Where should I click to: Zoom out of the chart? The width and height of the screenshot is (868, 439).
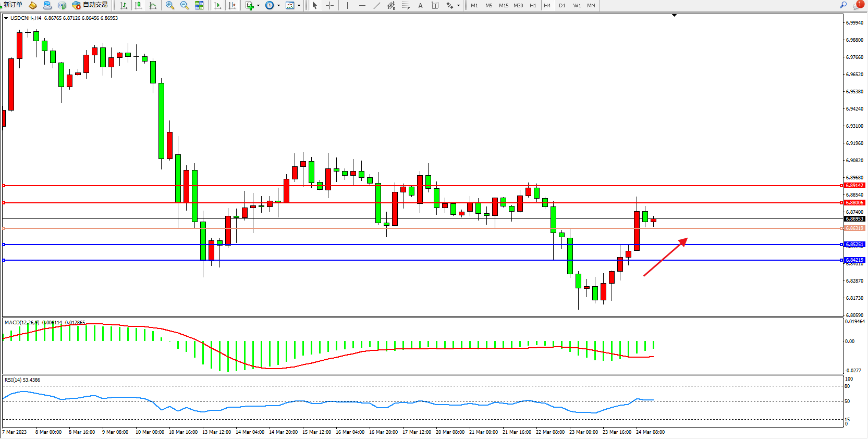click(185, 5)
